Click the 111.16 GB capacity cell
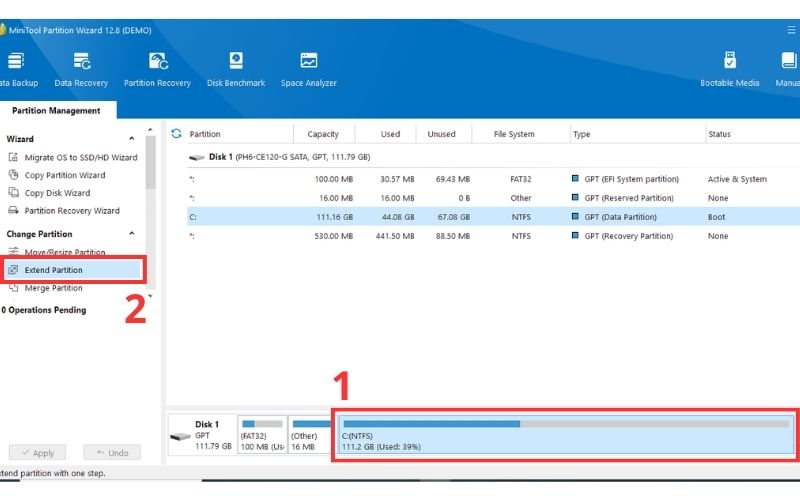The width and height of the screenshot is (800, 500). click(335, 217)
